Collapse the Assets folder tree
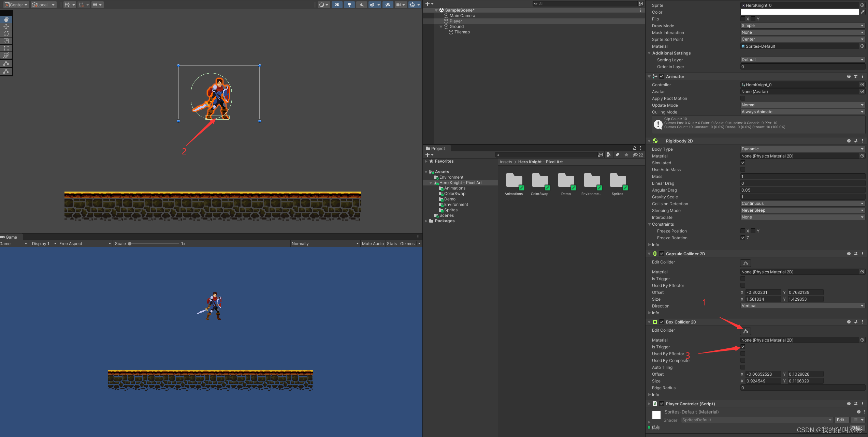This screenshot has height=437, width=868. click(x=426, y=172)
